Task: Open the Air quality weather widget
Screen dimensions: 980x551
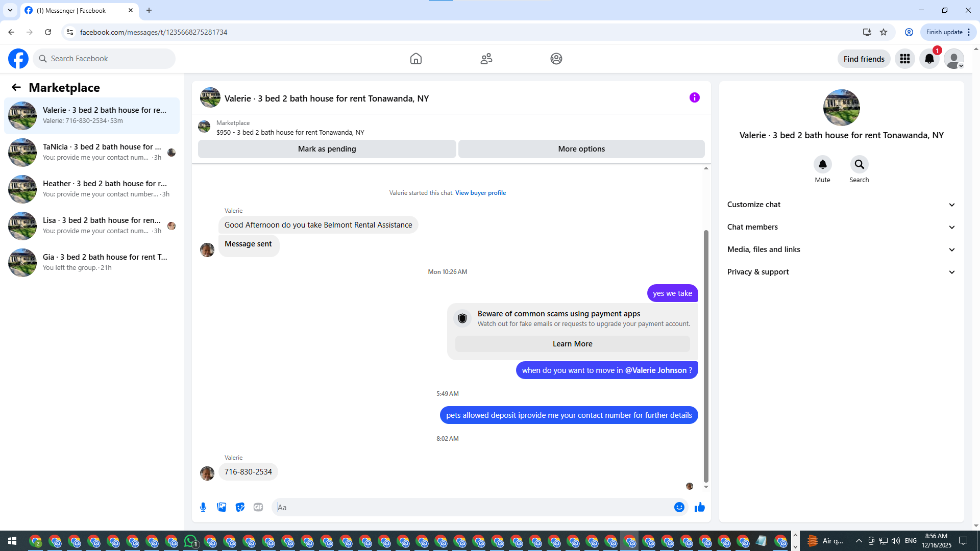Action: (825, 541)
